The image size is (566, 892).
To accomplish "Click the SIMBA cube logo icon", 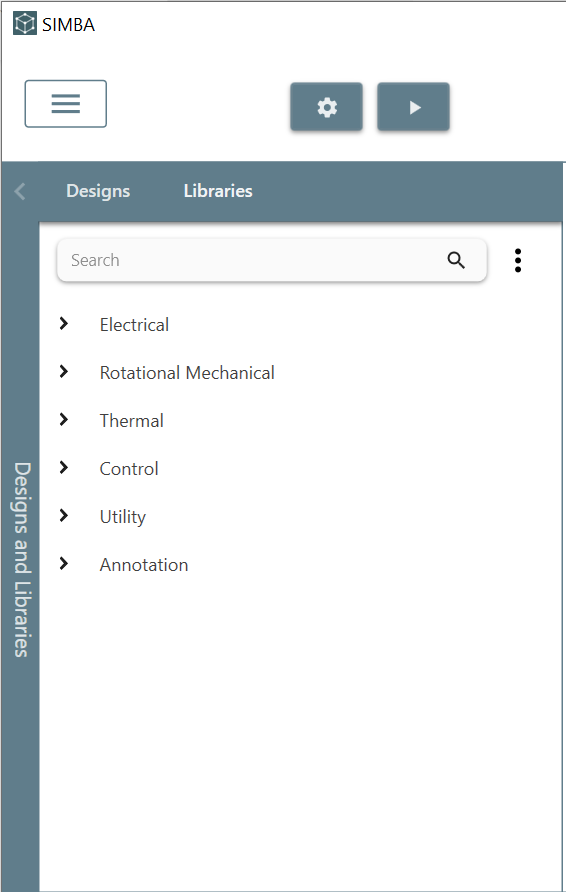I will pos(25,24).
